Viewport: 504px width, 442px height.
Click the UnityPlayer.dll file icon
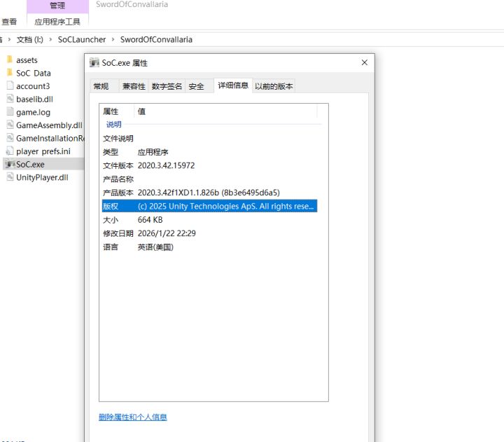pos(10,177)
